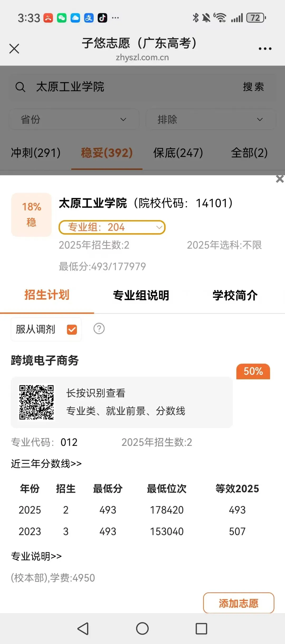Switch to the 专业组说明 tab
Screen dimensions: 285x644
[x=141, y=295]
